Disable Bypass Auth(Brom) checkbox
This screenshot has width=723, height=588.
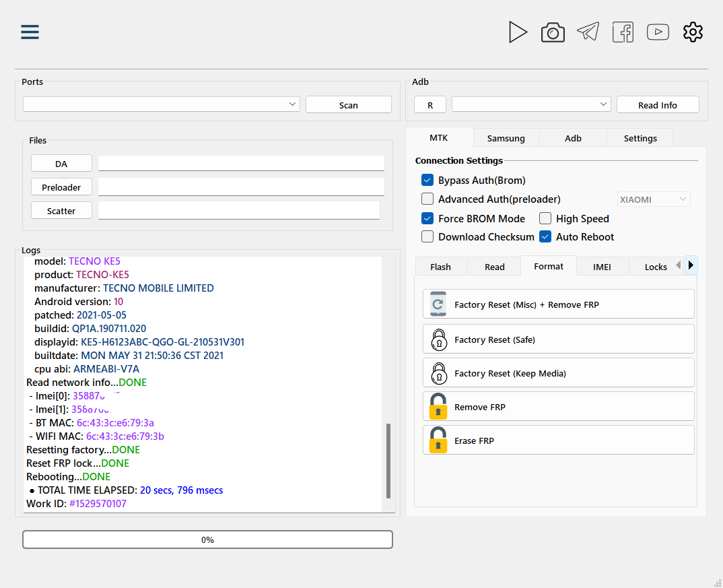tap(427, 180)
